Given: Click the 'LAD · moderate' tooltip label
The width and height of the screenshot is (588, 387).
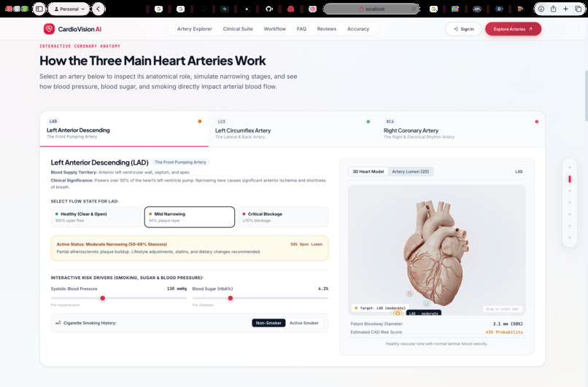Looking at the screenshot, I should point(424,313).
